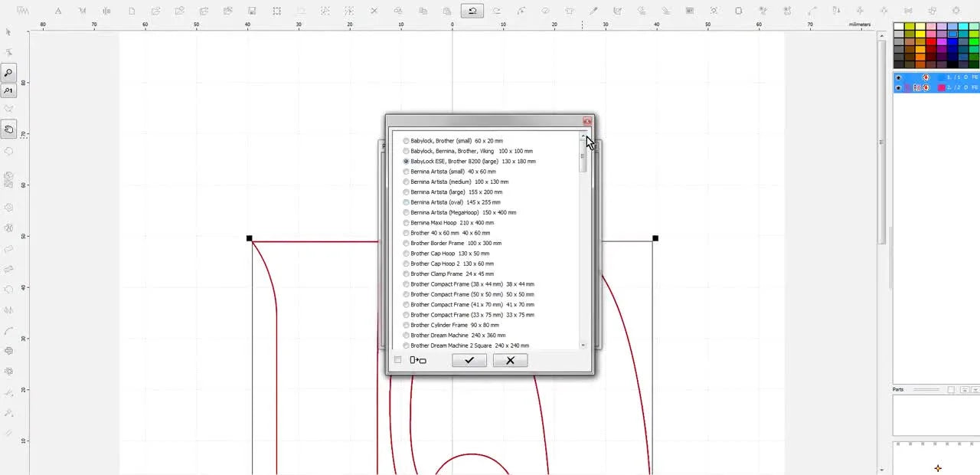Click the Redo icon next to Undo
Viewport: 980px width, 475px height.
point(497,11)
